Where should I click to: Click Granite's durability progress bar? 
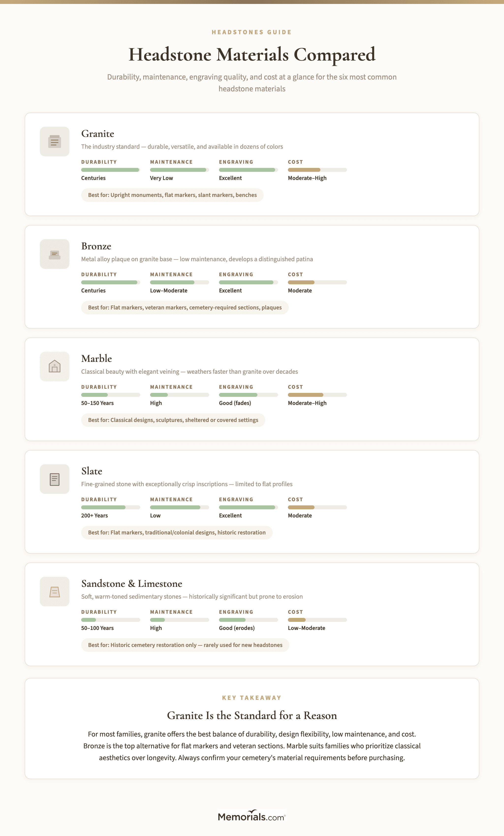pyautogui.click(x=110, y=170)
